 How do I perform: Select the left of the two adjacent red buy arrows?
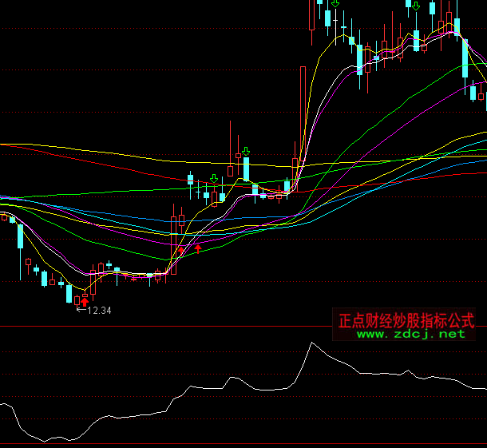coord(180,250)
